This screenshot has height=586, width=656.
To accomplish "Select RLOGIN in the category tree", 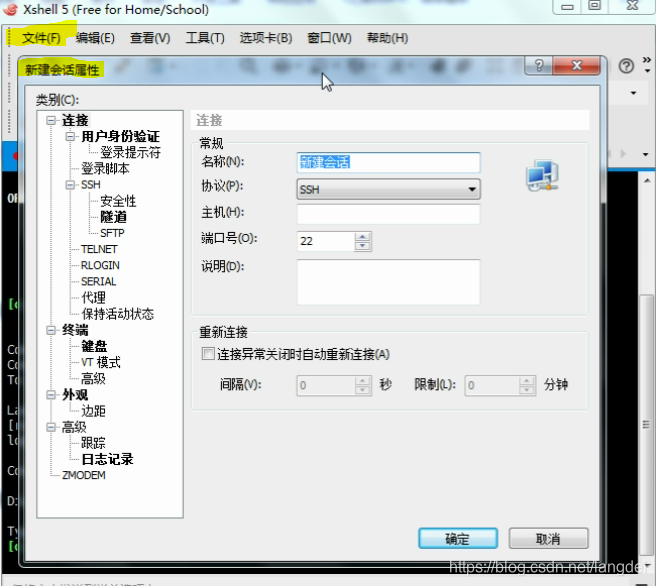I will [x=100, y=265].
